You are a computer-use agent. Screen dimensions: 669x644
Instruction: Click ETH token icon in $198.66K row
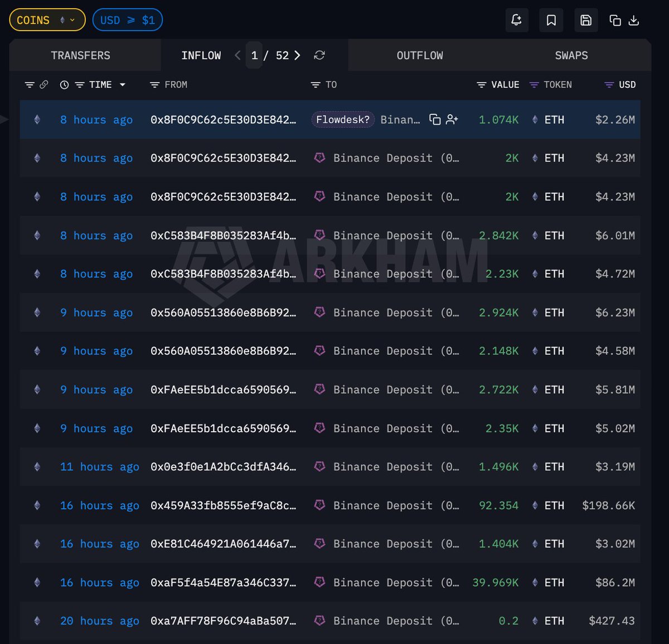[535, 505]
